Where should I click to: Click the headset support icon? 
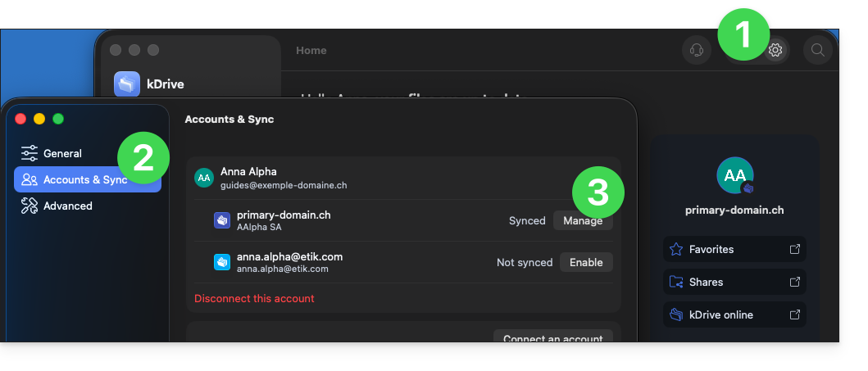(x=697, y=50)
